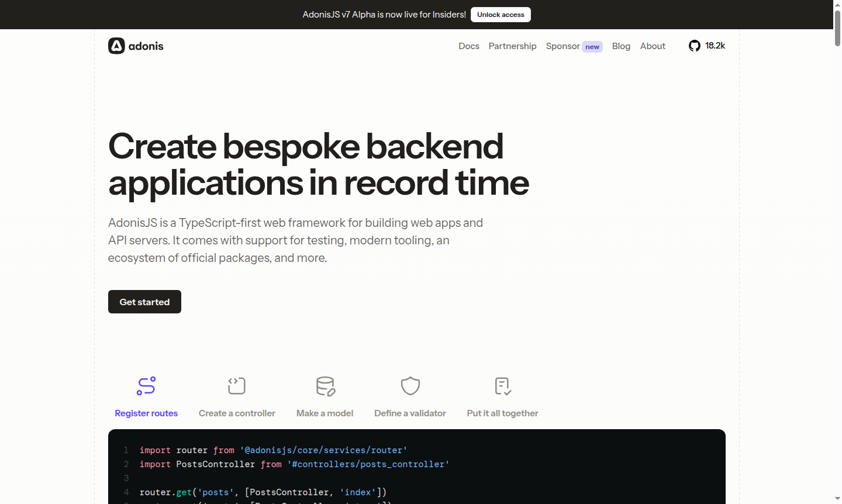Image resolution: width=842 pixels, height=504 pixels.
Task: Visit the About page
Action: coord(653,46)
